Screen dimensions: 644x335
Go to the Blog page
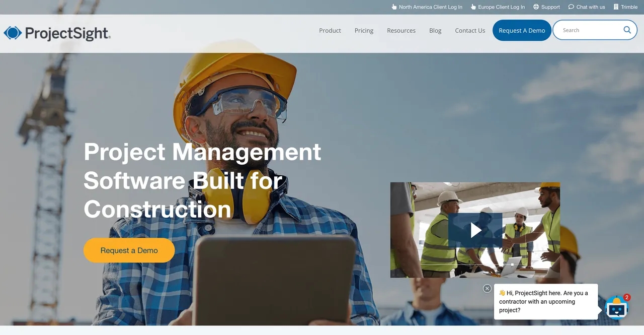point(435,31)
